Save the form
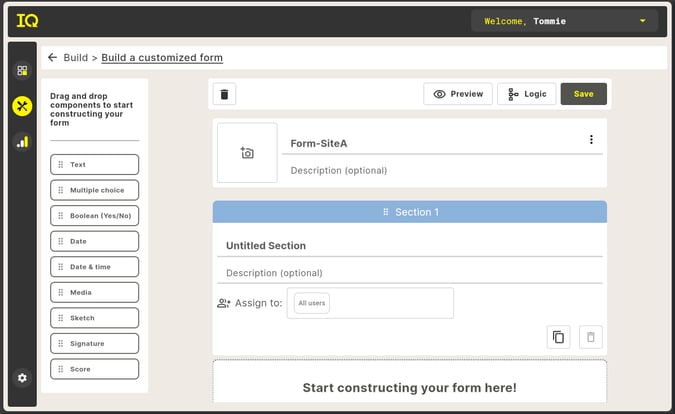Viewport: 675px width, 414px height. point(583,94)
